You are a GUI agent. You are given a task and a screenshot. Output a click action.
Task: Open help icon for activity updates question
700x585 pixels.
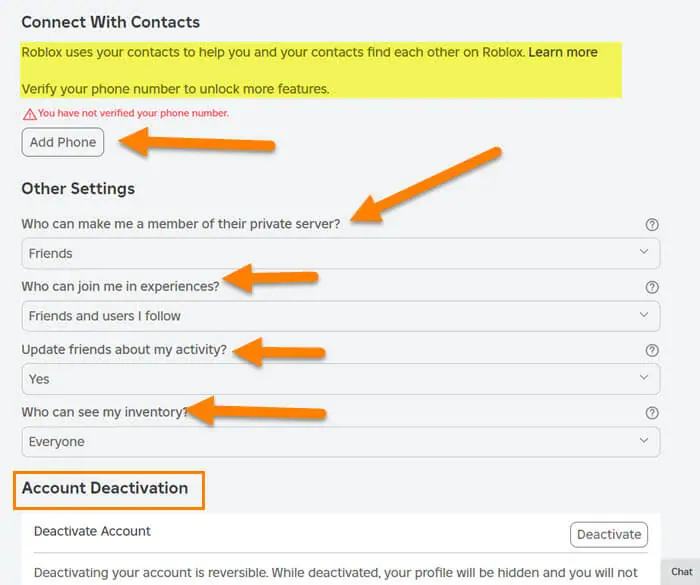[652, 351]
